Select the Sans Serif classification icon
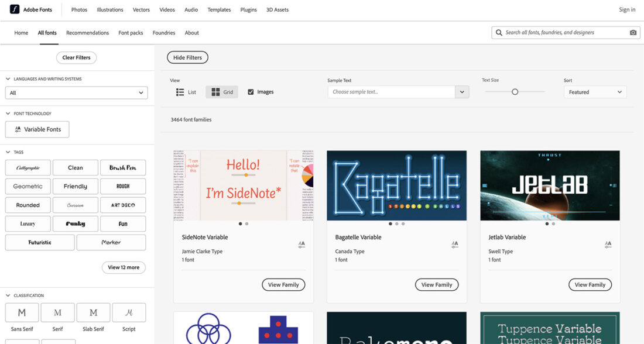 click(22, 312)
